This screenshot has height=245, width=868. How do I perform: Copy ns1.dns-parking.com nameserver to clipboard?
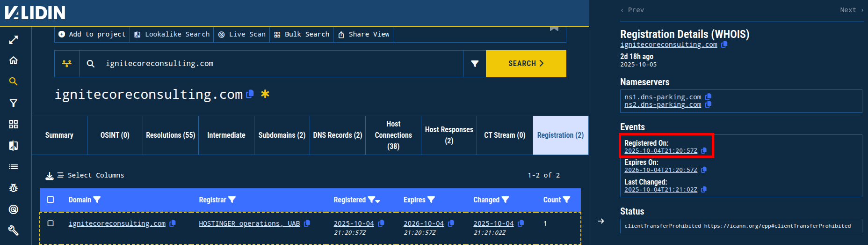(x=708, y=97)
